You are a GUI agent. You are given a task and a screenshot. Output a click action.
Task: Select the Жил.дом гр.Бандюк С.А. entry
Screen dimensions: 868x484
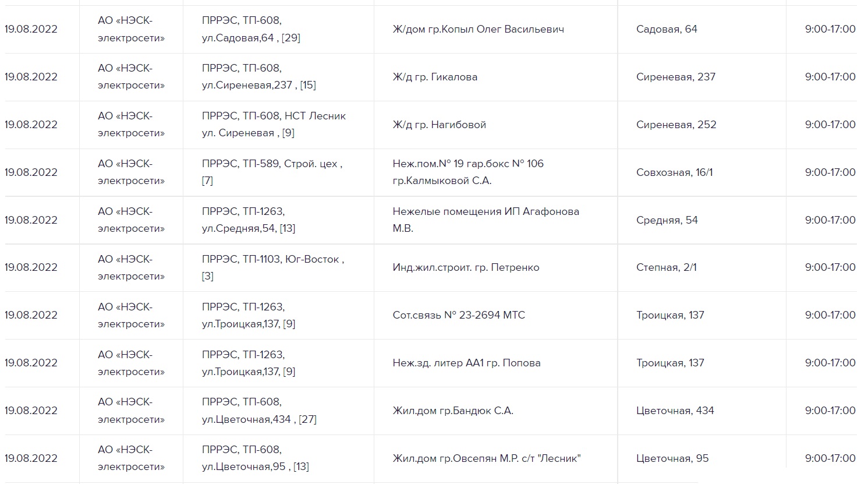(453, 411)
